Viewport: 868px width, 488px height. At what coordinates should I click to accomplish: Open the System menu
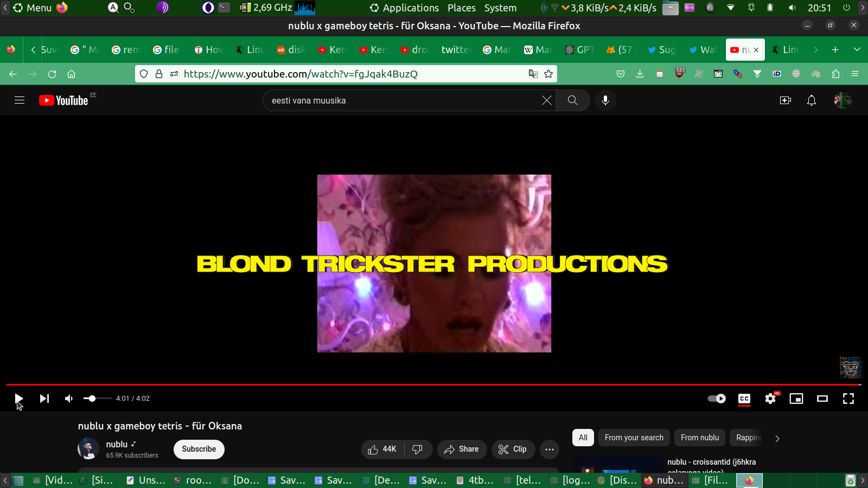[x=500, y=8]
